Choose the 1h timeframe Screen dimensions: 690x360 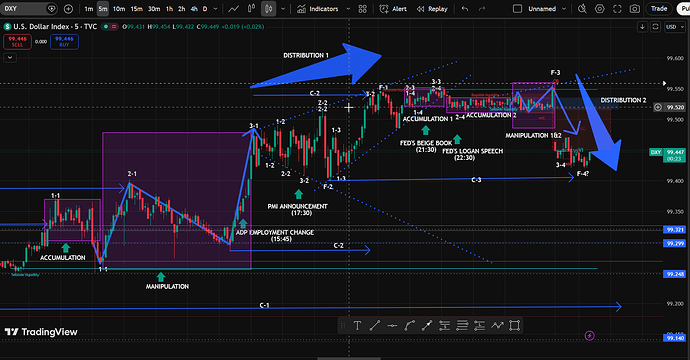coord(169,9)
